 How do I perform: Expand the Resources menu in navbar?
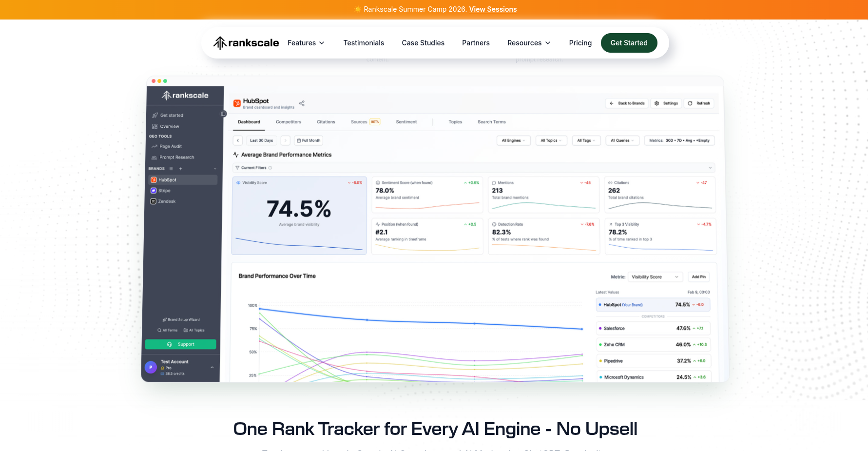pos(529,43)
